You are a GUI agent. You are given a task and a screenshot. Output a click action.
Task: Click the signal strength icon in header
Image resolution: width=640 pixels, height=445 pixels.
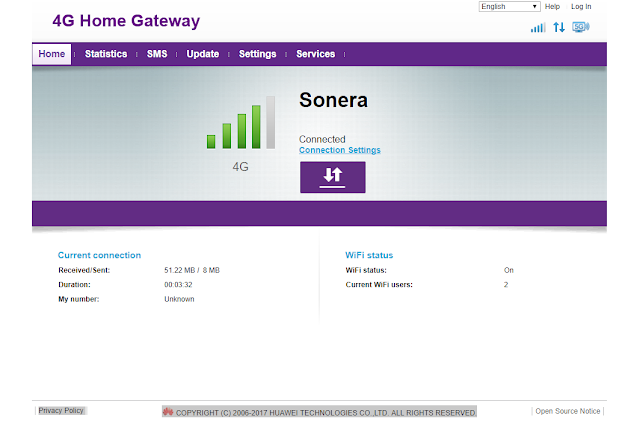538,27
